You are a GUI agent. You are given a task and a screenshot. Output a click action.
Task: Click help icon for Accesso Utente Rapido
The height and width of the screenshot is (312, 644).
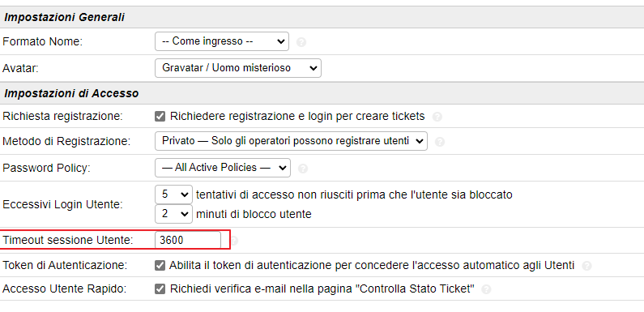(486, 289)
